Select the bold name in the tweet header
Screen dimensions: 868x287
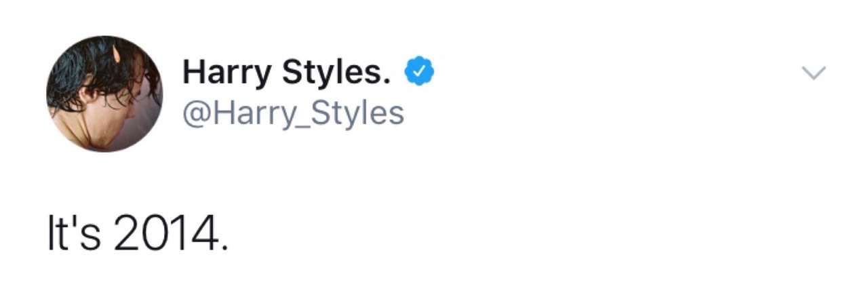point(287,71)
